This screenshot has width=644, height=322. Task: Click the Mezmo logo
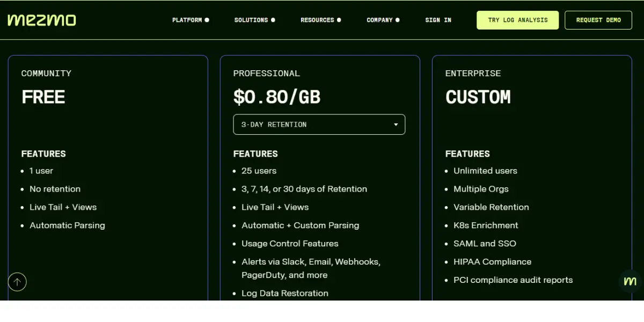tap(42, 20)
